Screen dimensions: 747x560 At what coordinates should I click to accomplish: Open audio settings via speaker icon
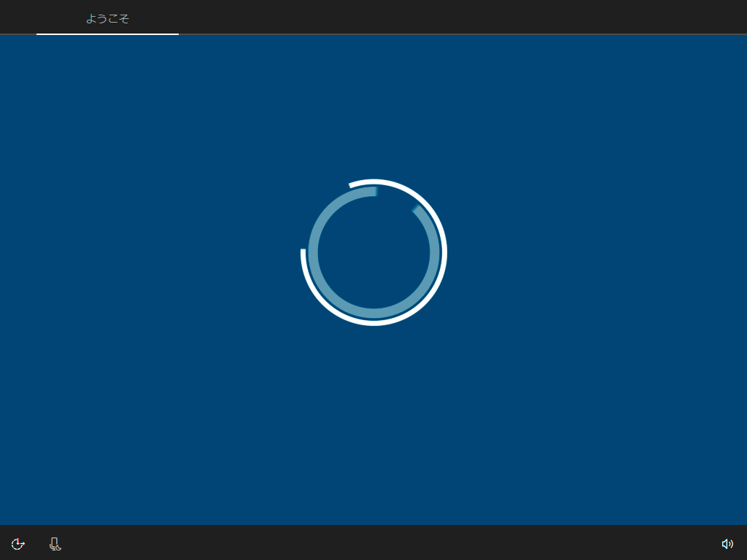coord(727,543)
